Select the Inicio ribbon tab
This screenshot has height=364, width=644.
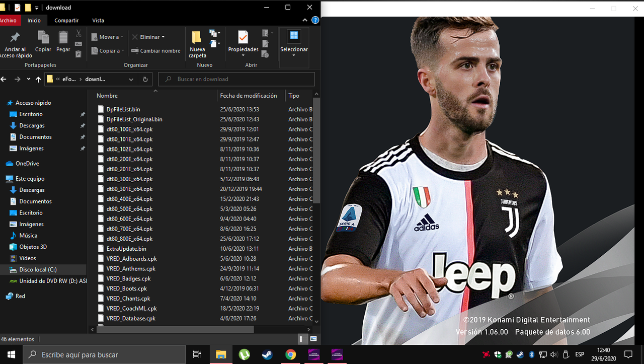coord(34,21)
